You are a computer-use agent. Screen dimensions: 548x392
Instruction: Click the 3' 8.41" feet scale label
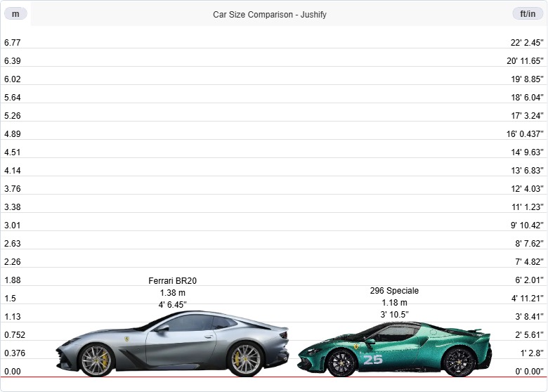tap(530, 317)
